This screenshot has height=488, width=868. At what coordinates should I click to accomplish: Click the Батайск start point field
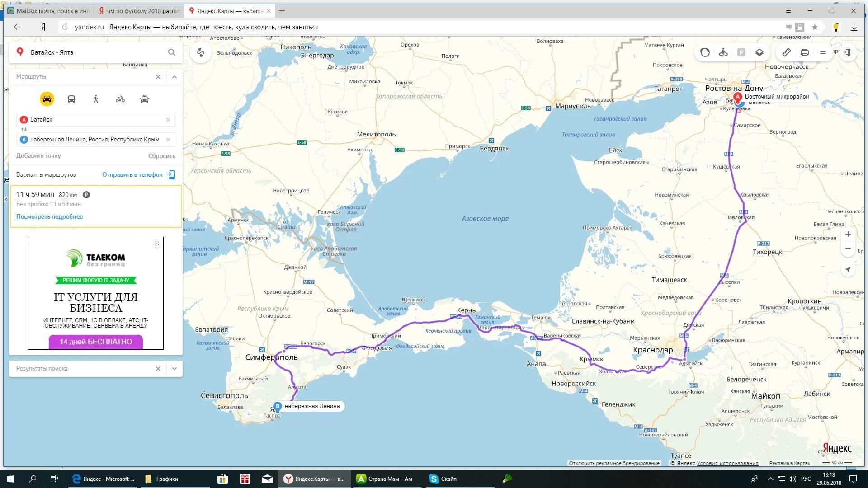pos(95,120)
